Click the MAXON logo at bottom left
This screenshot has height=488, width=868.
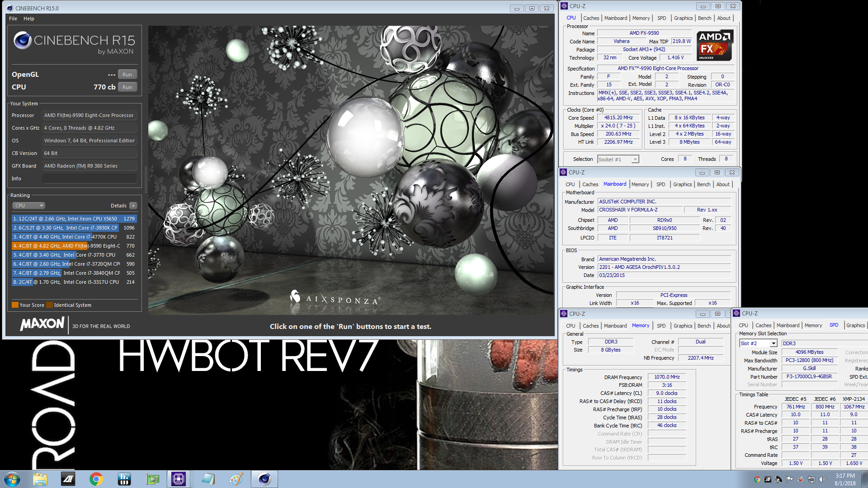tap(42, 324)
